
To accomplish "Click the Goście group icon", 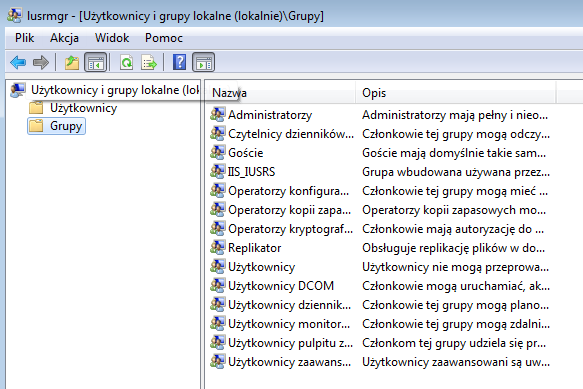I will (x=218, y=152).
